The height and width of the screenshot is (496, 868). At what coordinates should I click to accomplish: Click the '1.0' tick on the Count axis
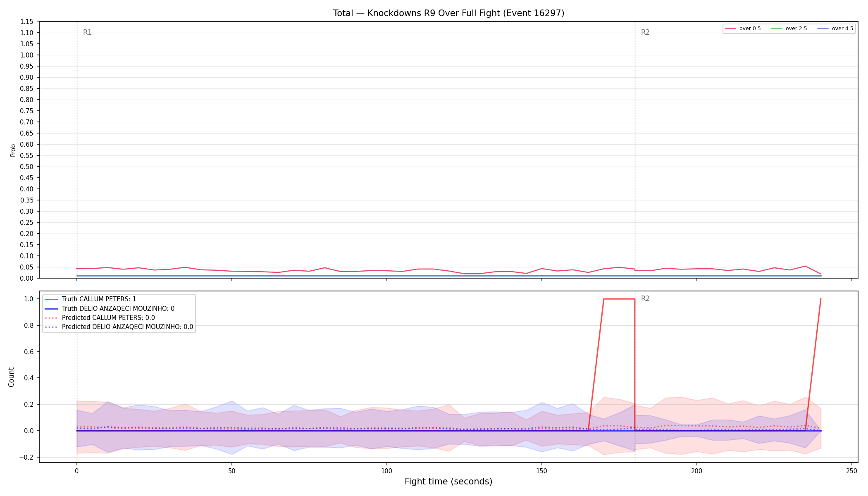point(29,299)
